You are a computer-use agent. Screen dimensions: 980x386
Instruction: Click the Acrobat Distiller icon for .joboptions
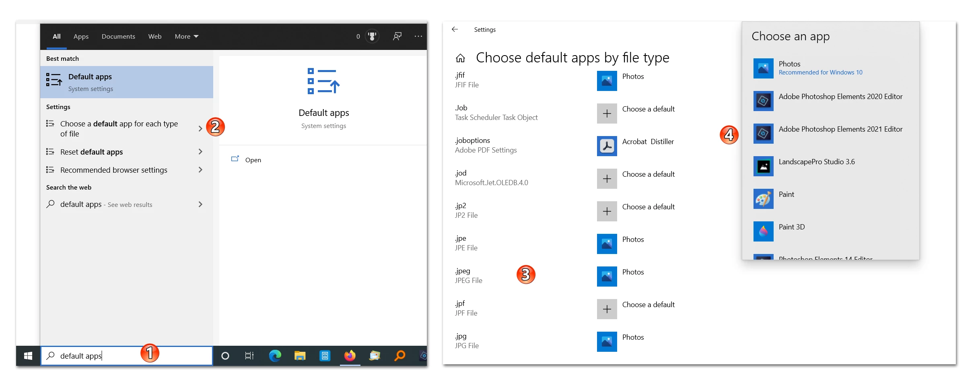[x=607, y=146]
